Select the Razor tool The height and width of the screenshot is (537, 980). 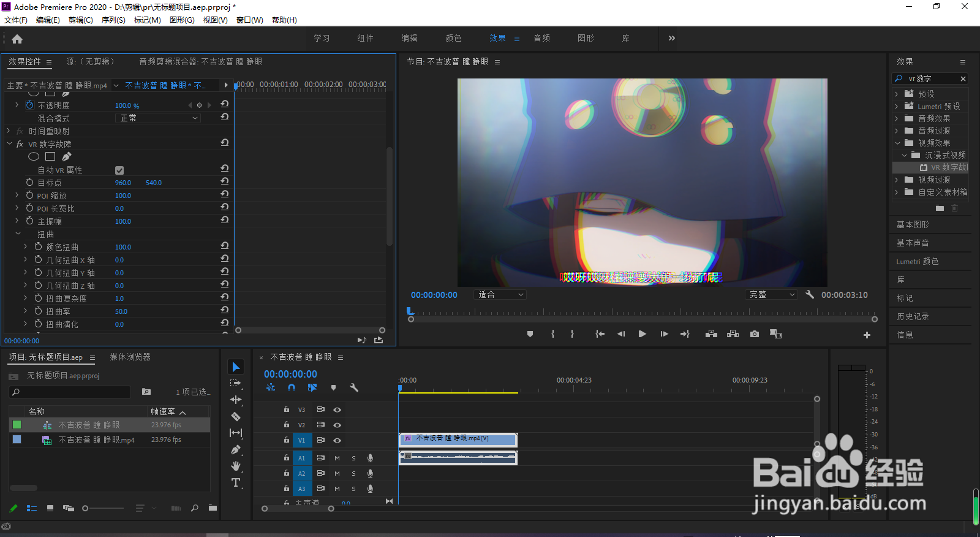click(x=236, y=416)
